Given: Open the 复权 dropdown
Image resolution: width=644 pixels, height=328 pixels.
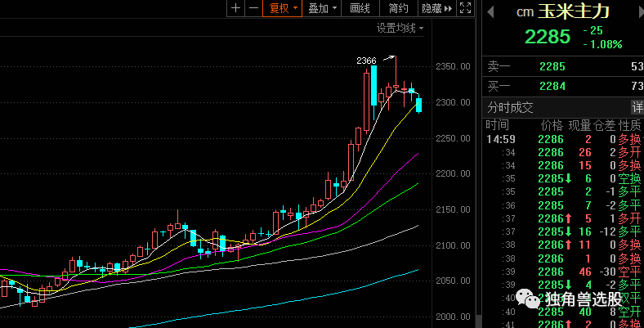Looking at the screenshot, I should tap(284, 8).
